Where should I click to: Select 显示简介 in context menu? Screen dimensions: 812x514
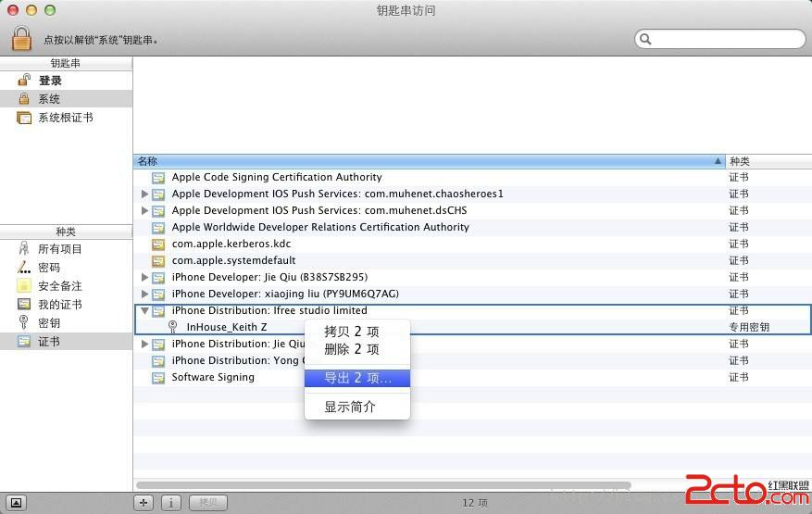point(349,407)
